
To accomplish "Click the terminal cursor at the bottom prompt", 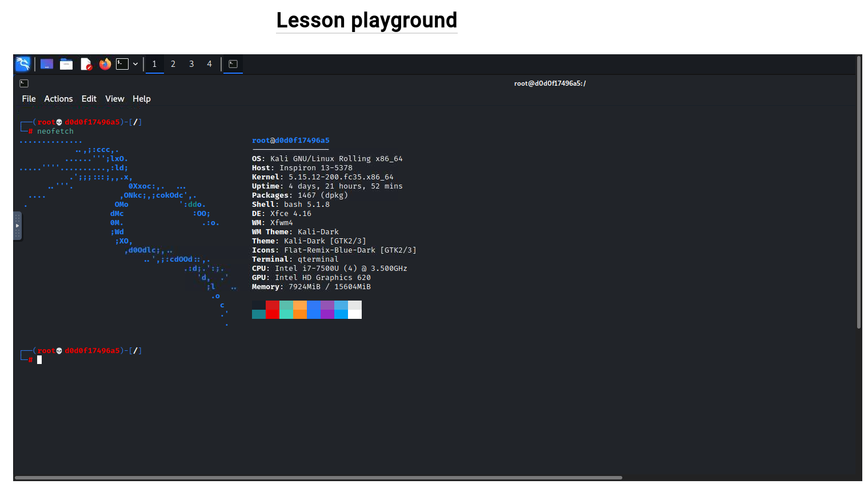I will pyautogui.click(x=39, y=360).
